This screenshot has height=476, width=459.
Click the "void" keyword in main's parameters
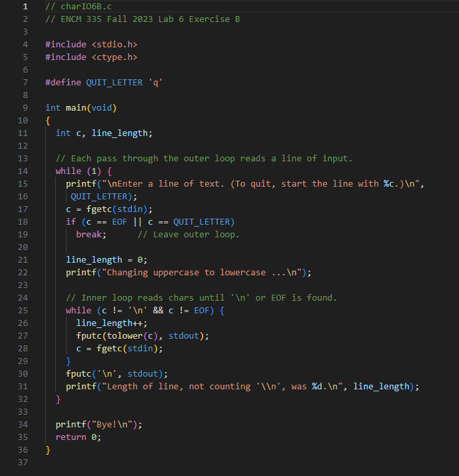102,108
